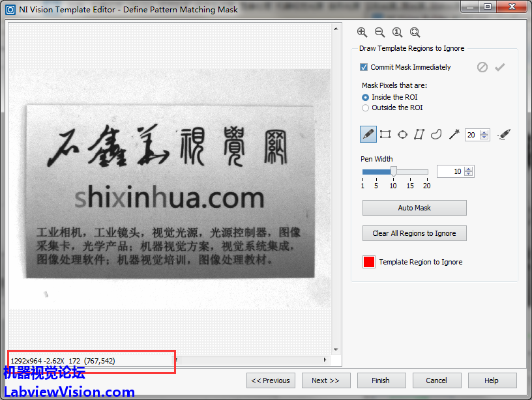Click the image scroll up arrow
This screenshot has width=532, height=400.
[336, 29]
